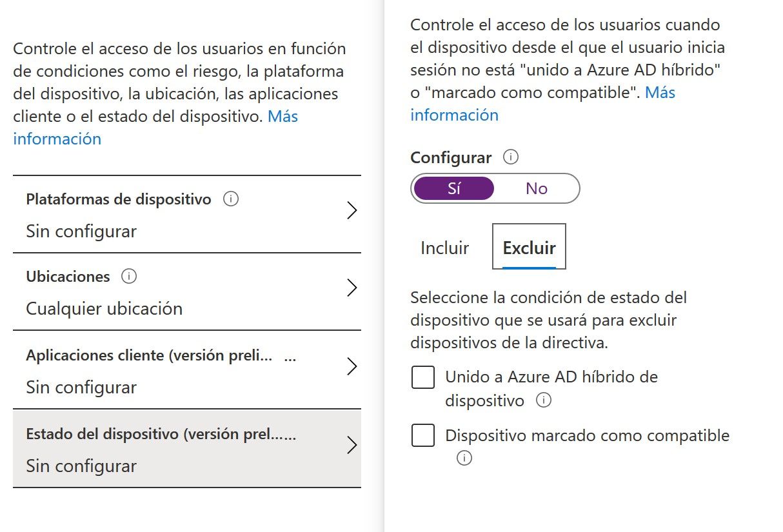This screenshot has height=532, width=783.
Task: Select the Cualquier ubicación row
Action: [x=104, y=309]
